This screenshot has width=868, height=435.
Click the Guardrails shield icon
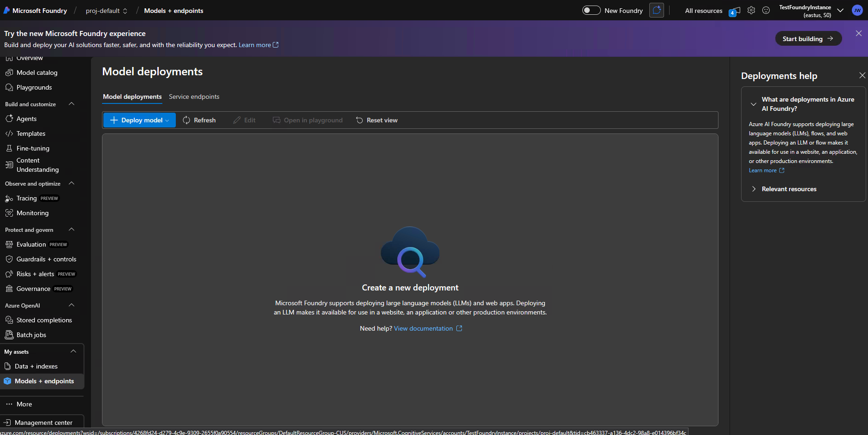(x=9, y=259)
